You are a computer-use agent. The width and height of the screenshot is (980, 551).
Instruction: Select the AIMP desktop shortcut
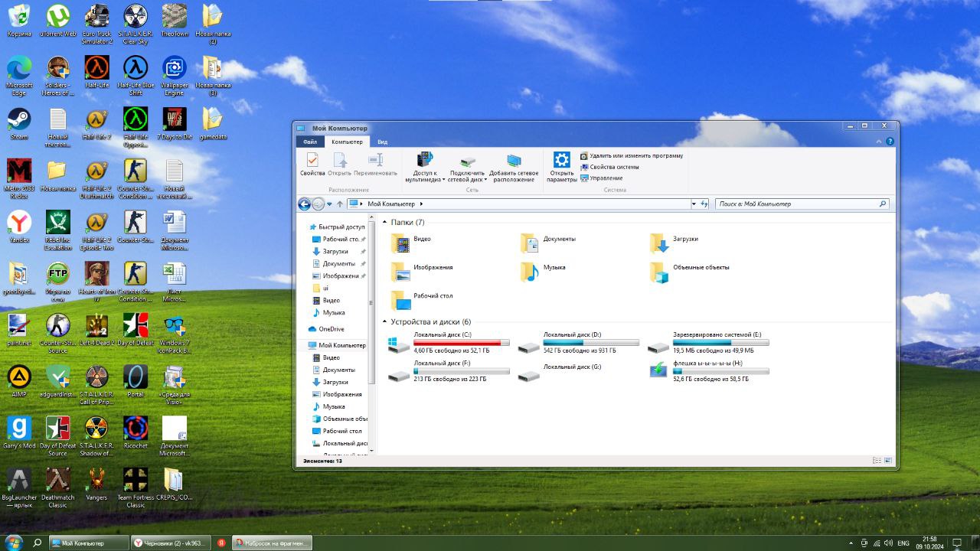19,381
